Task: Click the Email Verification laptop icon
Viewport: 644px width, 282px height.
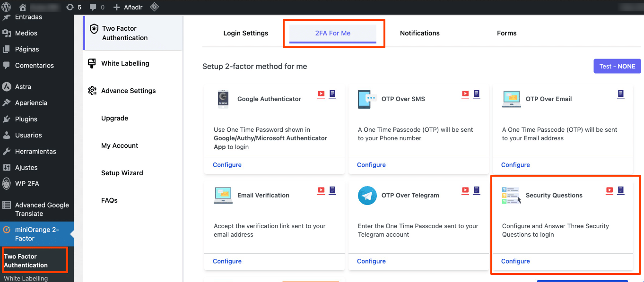Action: coord(223,196)
